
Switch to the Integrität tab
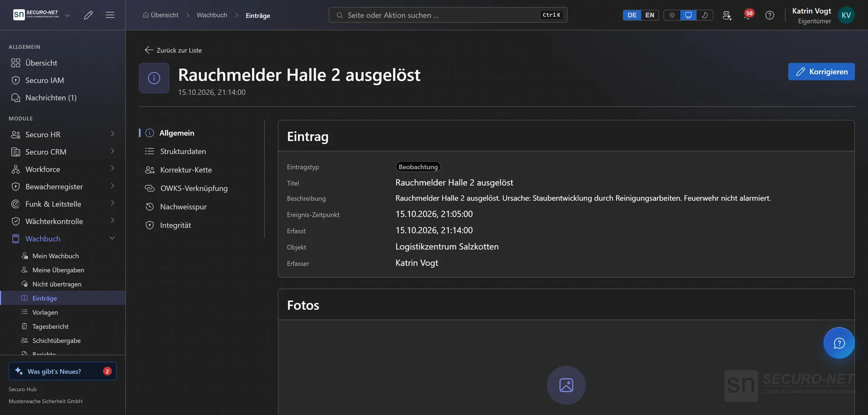175,225
